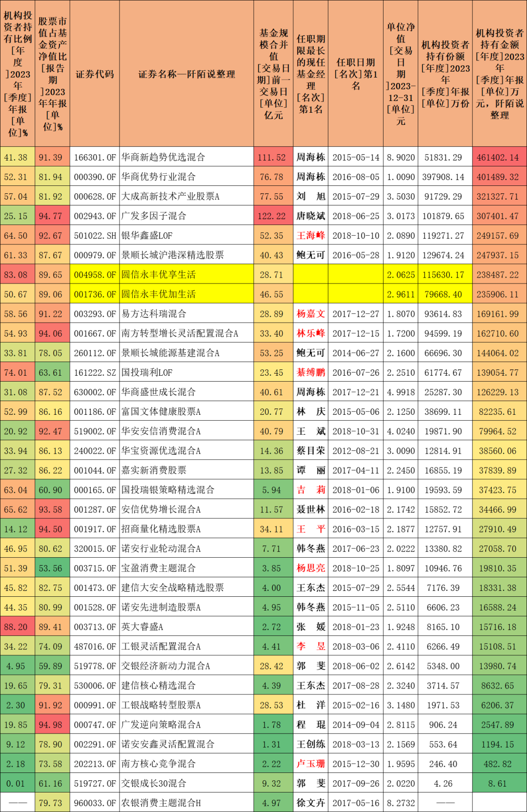The width and height of the screenshot is (527, 812).
Task: Select the cell 诺安安鑫灵活配置混合
Action: click(186, 744)
